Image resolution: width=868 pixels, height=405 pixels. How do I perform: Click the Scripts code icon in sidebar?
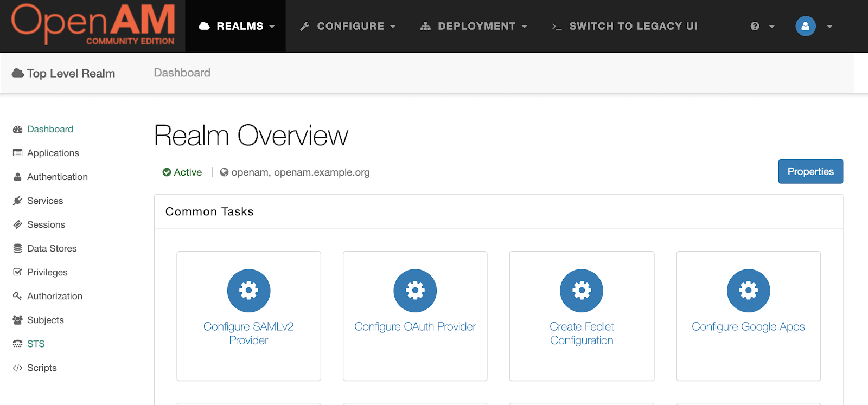click(x=17, y=368)
